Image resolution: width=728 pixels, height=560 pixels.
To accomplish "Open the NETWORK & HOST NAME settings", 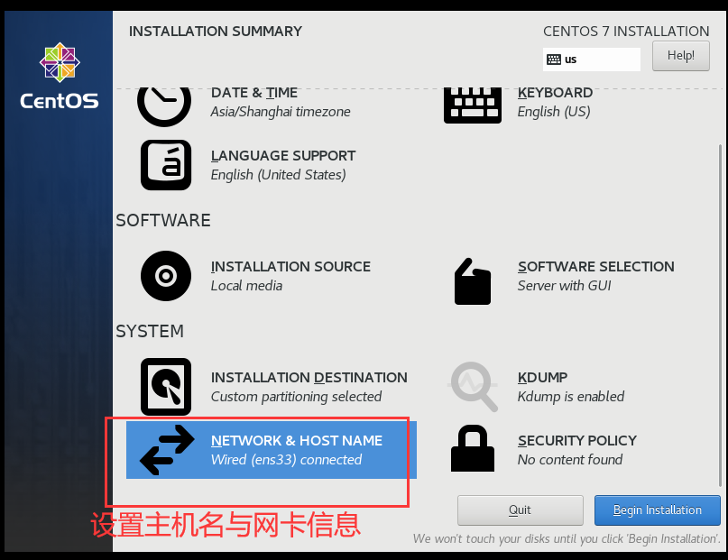I will pos(272,450).
